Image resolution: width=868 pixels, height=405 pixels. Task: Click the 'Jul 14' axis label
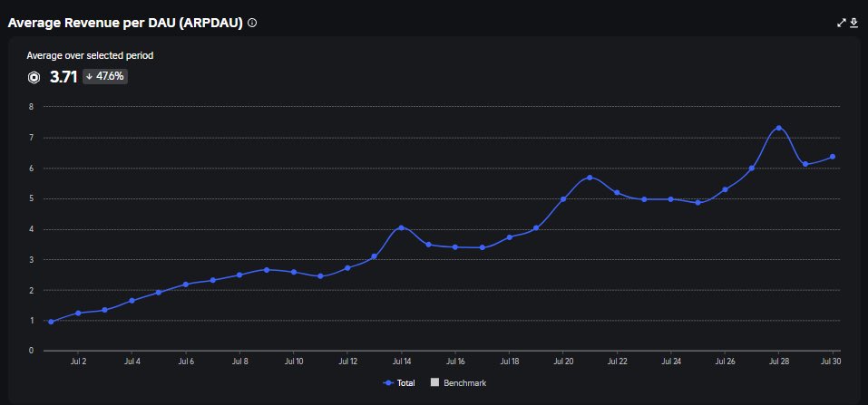(x=401, y=362)
